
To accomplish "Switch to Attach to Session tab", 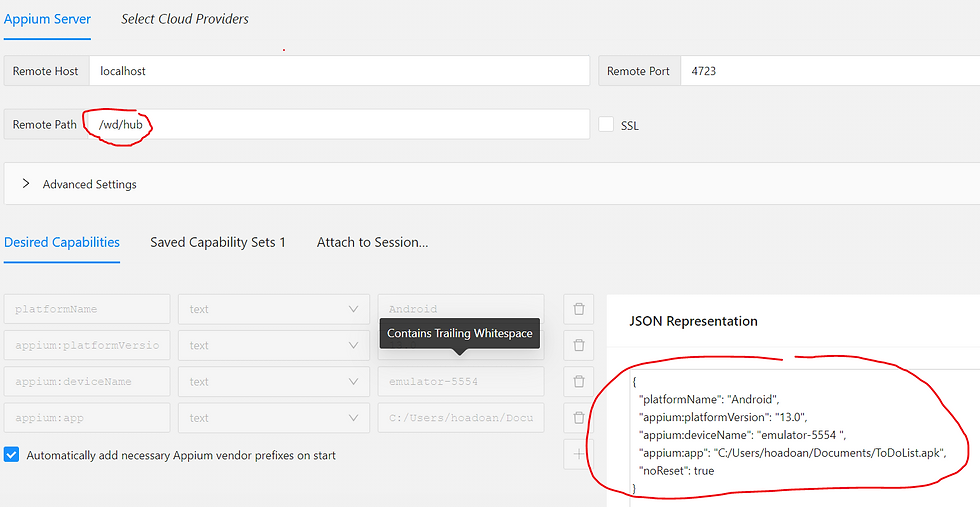I will 372,243.
